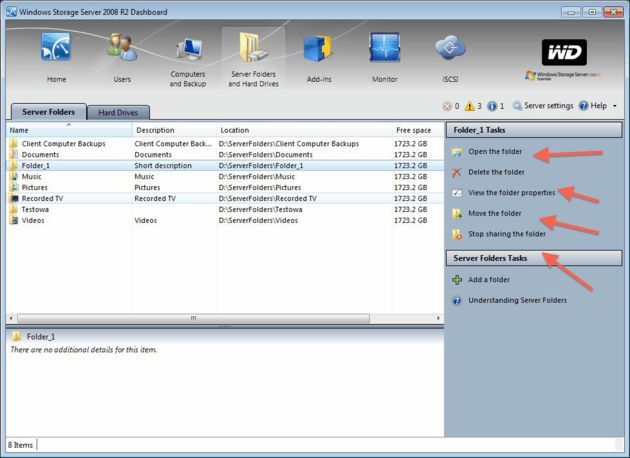Click the Folder_1 Tasks panel header
This screenshot has width=630, height=458.
534,130
